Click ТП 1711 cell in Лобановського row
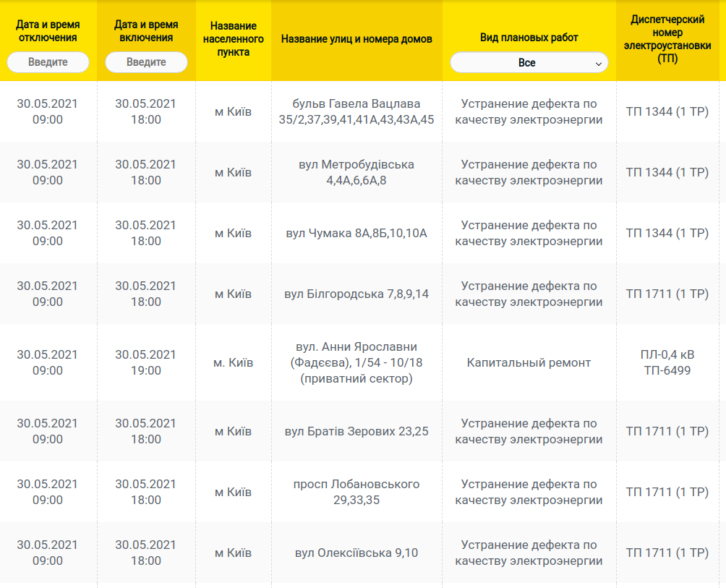Screen dimensions: 726x588 (x=667, y=492)
